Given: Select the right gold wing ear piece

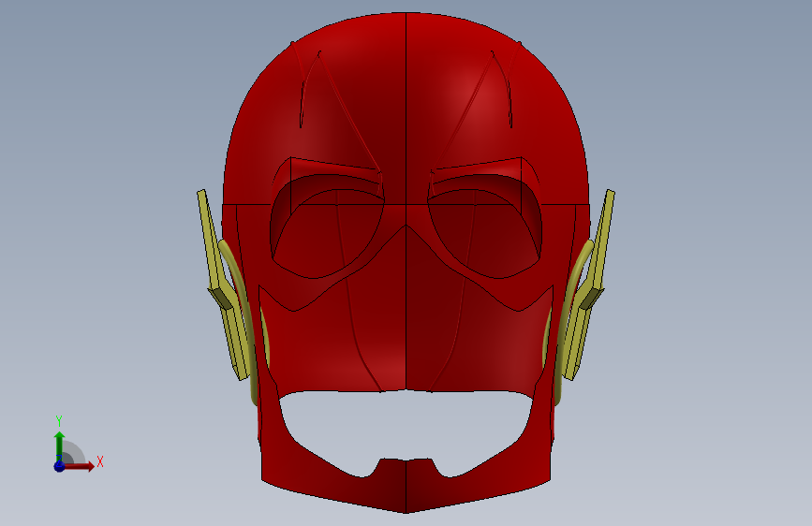Looking at the screenshot, I should [x=591, y=286].
